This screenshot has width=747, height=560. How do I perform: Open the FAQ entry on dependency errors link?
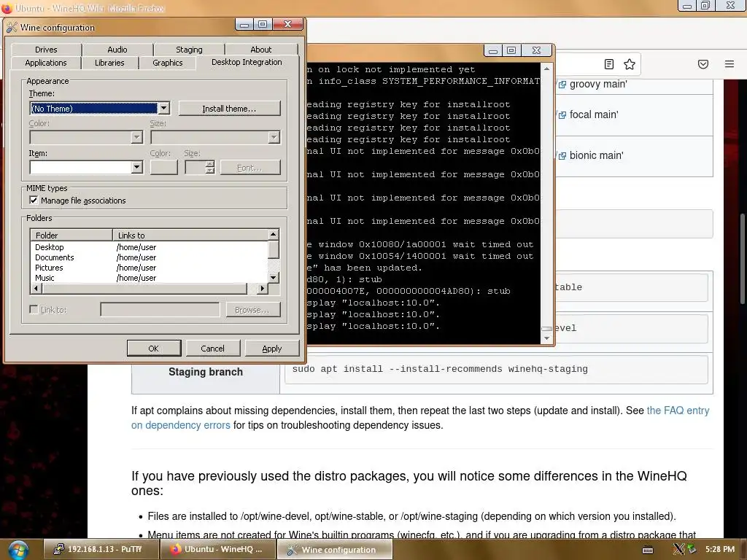(x=420, y=418)
